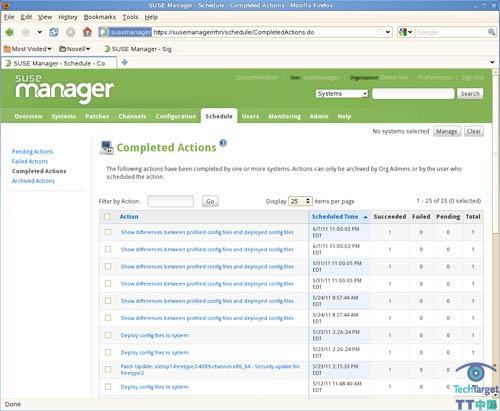Open the Failed Actions link
This screenshot has width=500, height=411.
(x=30, y=161)
